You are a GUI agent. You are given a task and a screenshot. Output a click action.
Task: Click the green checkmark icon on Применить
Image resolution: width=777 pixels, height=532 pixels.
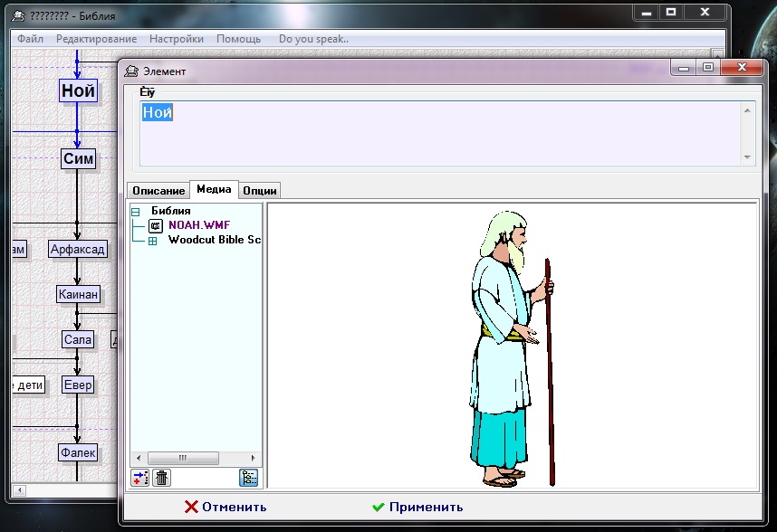pos(379,507)
